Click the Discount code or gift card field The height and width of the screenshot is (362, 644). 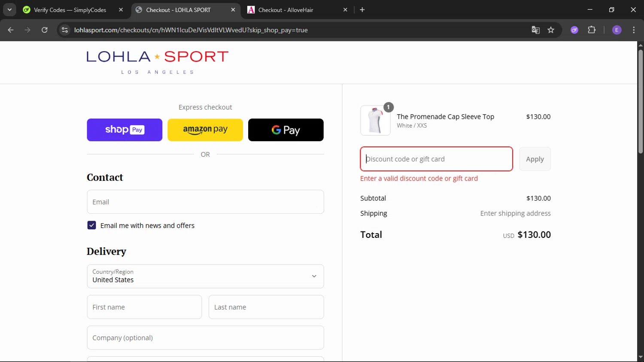[436, 159]
